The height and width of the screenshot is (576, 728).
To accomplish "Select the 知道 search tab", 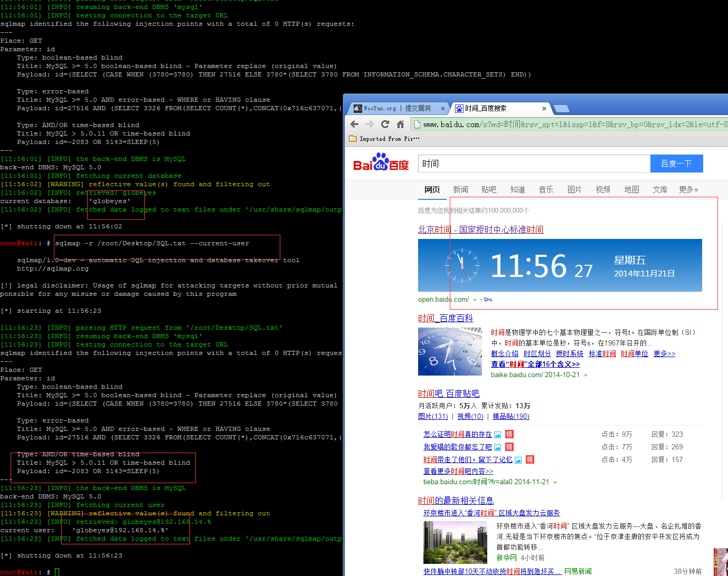I will click(x=517, y=189).
